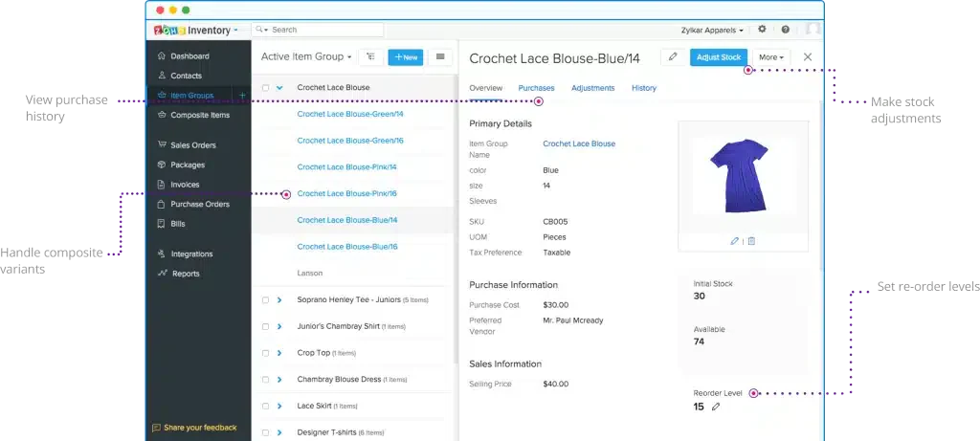
Task: Select Crochet Lace Blouse-Green/16
Action: (350, 141)
